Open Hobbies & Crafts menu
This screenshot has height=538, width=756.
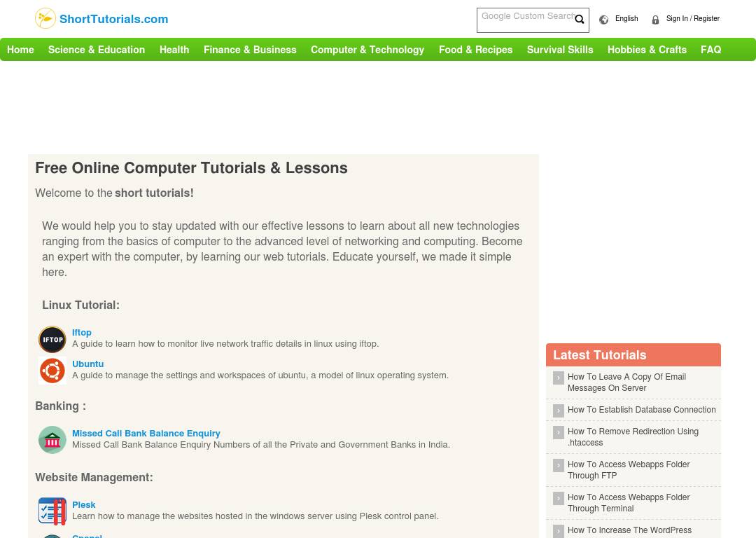click(647, 50)
